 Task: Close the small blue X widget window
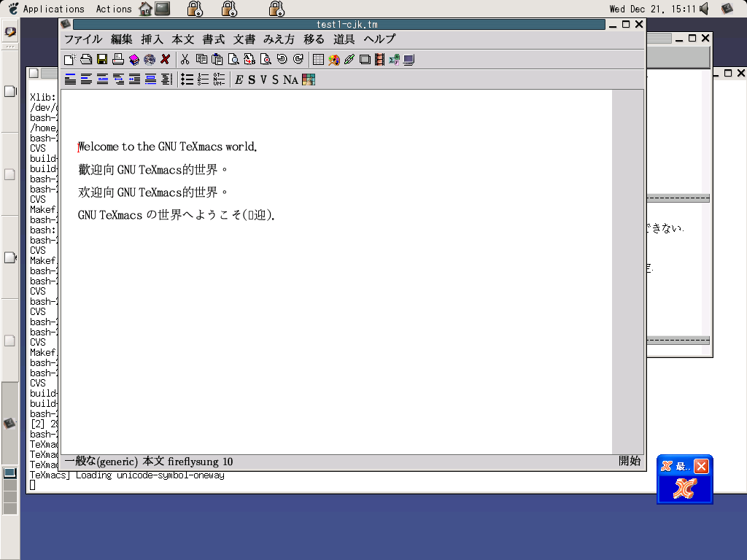point(701,466)
